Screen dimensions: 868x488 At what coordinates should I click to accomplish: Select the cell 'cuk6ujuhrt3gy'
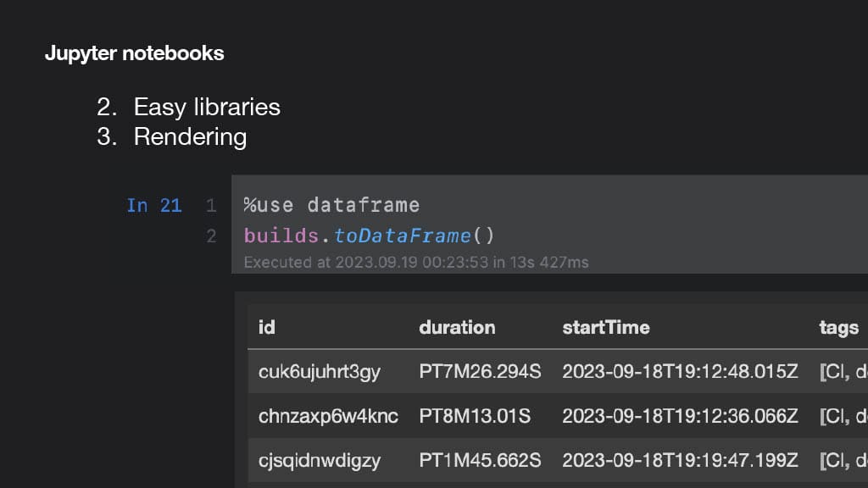click(x=320, y=372)
